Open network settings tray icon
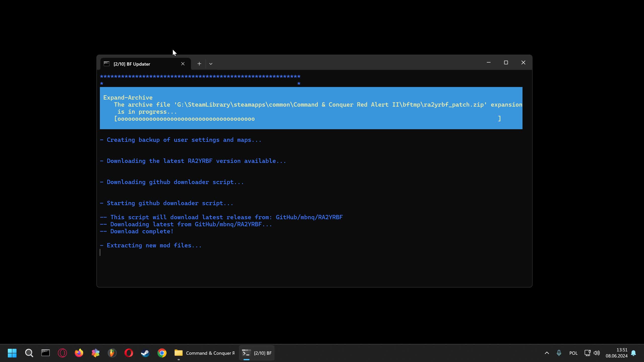 click(587, 353)
